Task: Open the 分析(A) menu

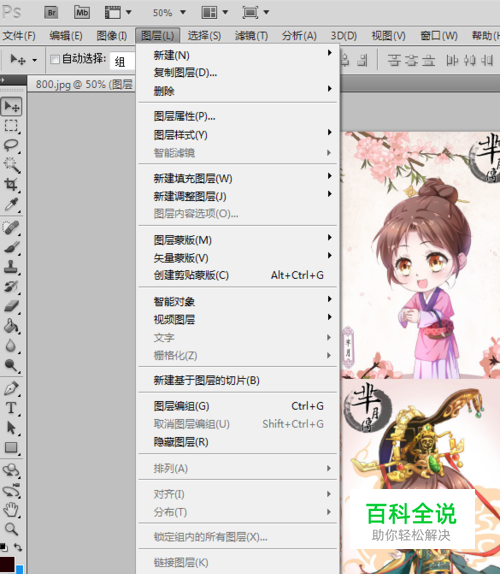Action: 299,36
